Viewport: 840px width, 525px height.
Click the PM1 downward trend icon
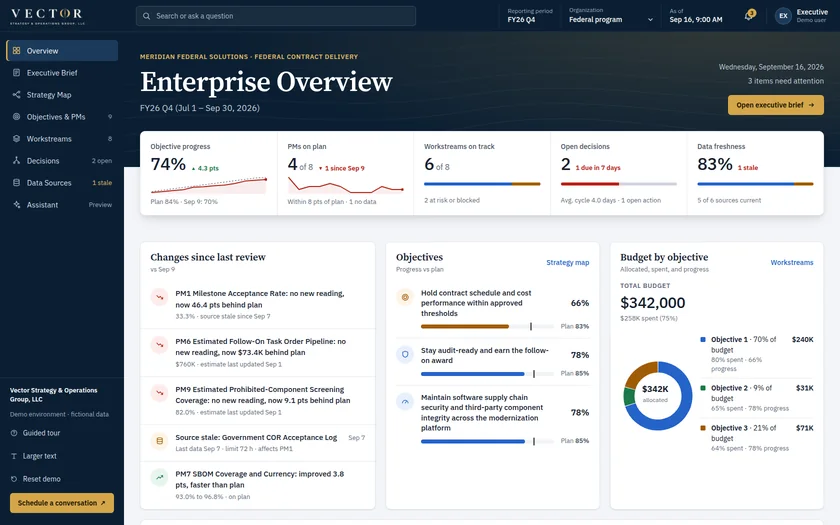coord(159,297)
